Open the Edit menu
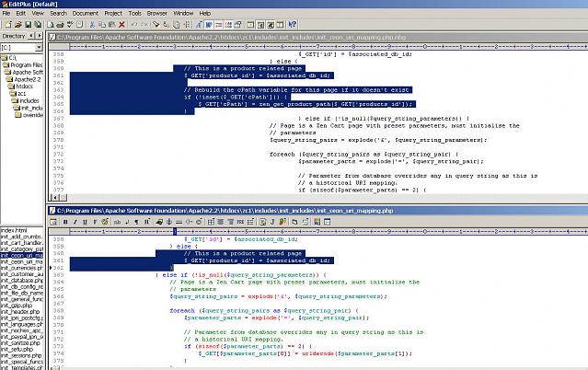The width and height of the screenshot is (588, 370). [20, 13]
